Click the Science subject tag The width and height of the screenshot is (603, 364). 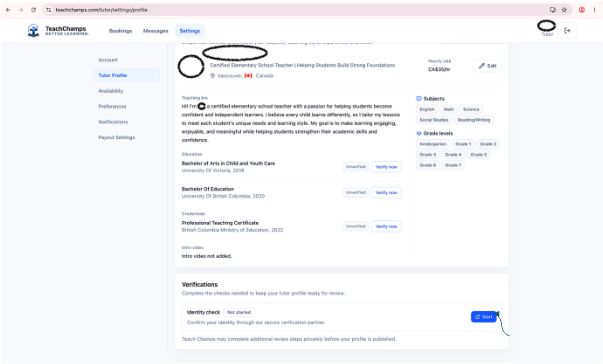tap(471, 110)
